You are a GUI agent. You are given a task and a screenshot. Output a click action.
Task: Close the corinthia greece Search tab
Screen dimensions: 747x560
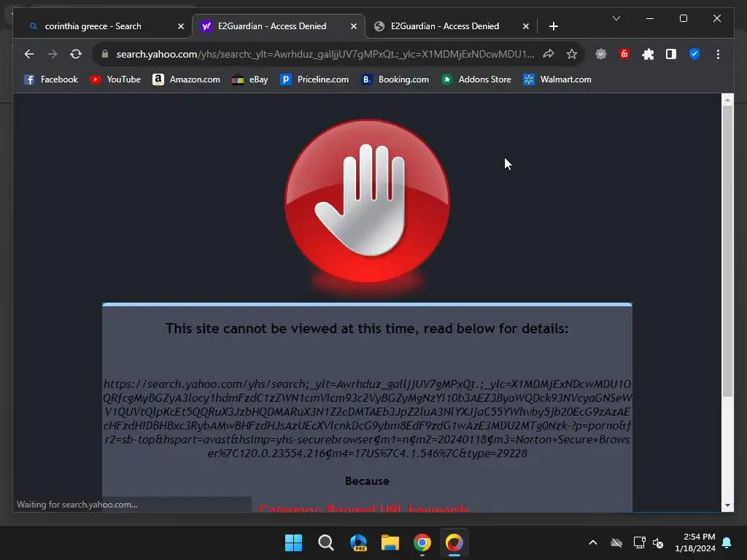[181, 27]
